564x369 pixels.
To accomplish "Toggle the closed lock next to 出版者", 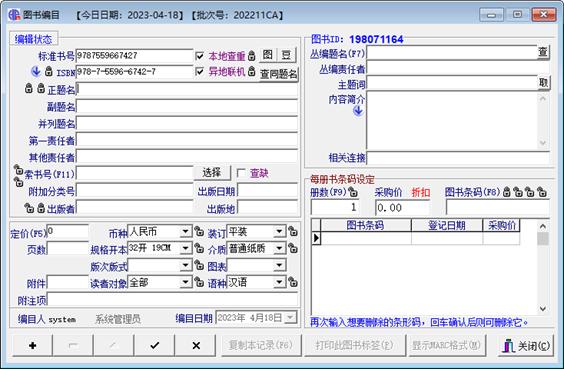I will pyautogui.click(x=41, y=208).
